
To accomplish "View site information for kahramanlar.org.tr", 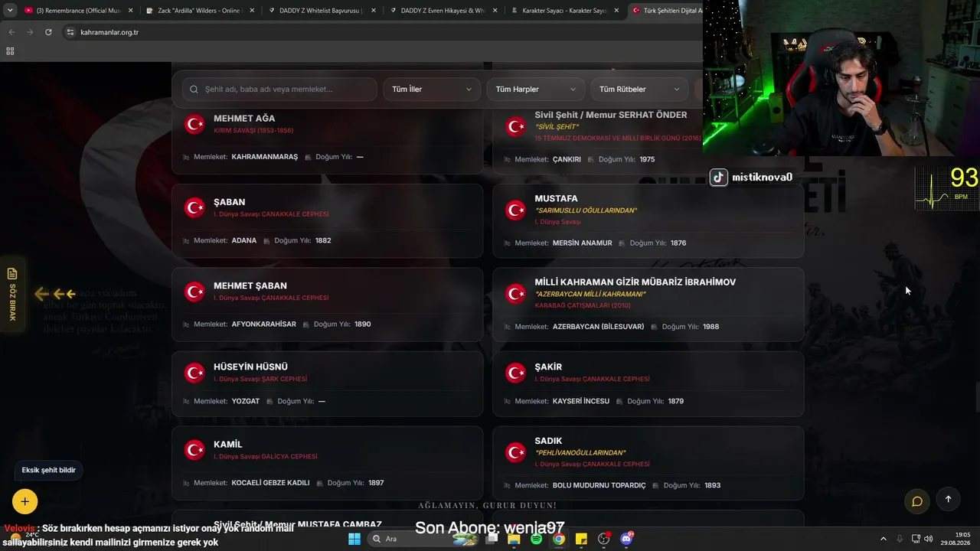I will 70,32.
